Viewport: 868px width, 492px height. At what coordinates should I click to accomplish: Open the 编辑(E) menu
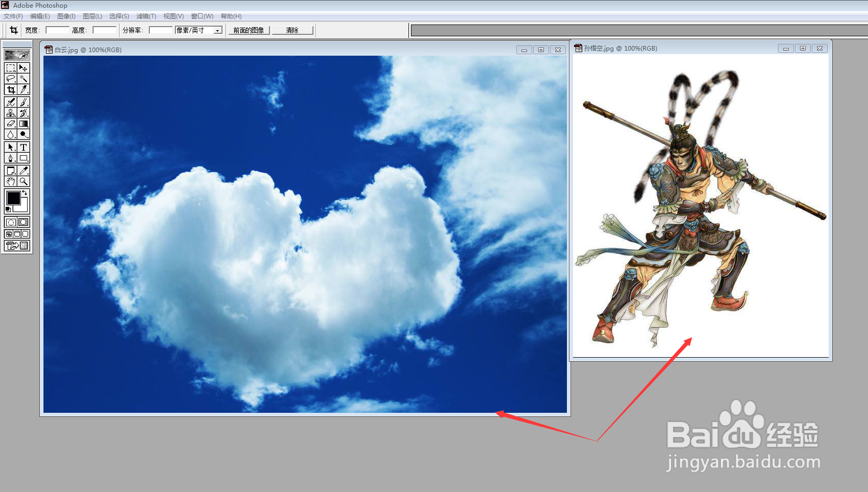tap(40, 16)
